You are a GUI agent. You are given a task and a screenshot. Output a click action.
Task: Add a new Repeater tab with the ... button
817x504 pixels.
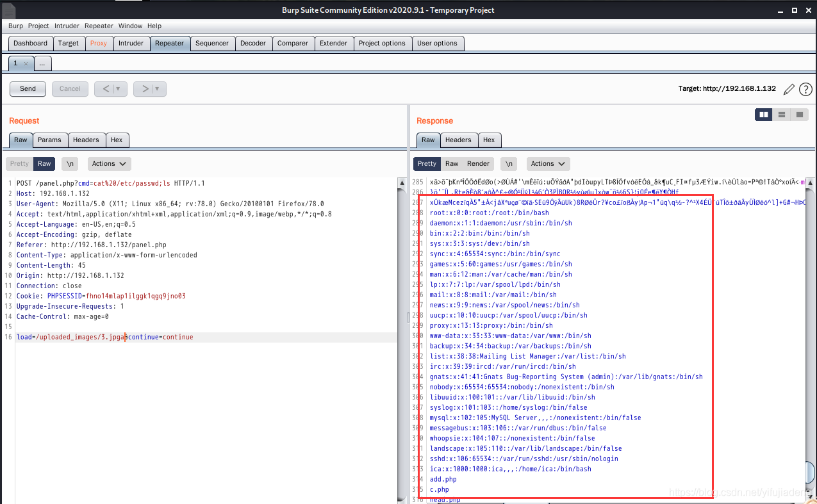click(42, 63)
